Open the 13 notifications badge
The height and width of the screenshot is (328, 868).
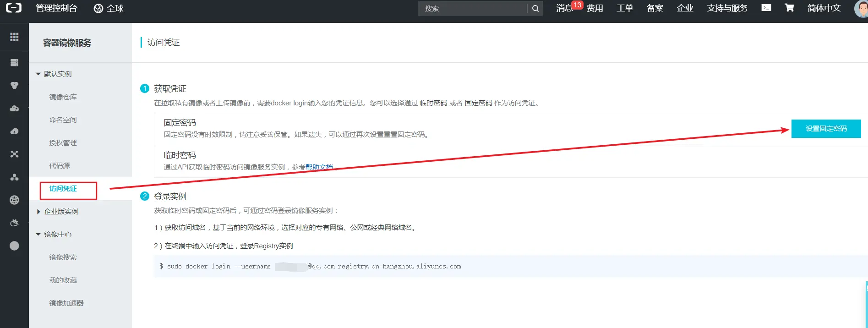click(577, 5)
